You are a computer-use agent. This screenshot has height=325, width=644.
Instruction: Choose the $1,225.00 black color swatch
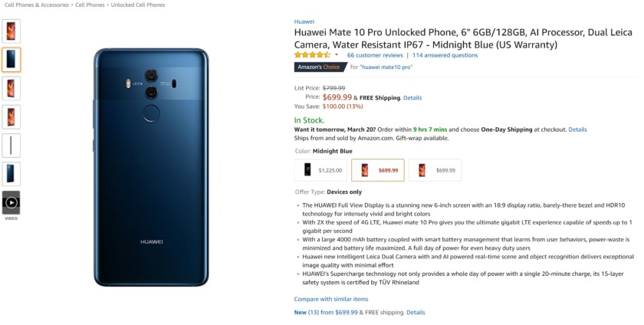click(320, 169)
